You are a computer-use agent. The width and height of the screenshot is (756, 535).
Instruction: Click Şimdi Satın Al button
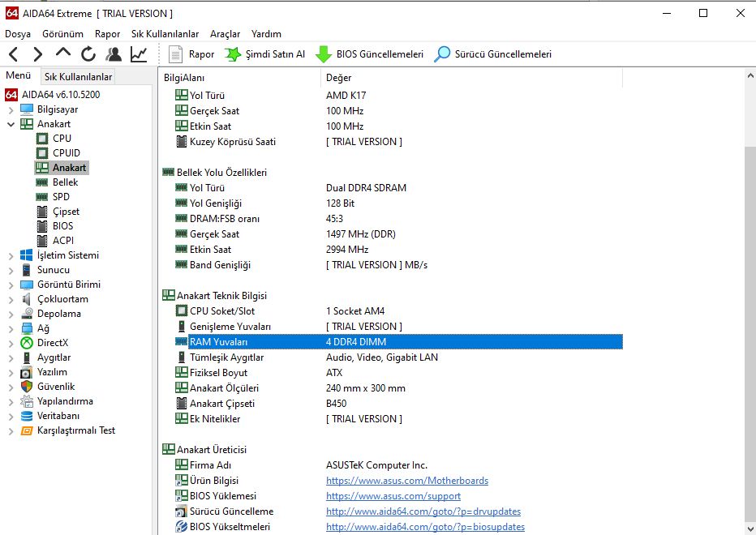pos(264,54)
